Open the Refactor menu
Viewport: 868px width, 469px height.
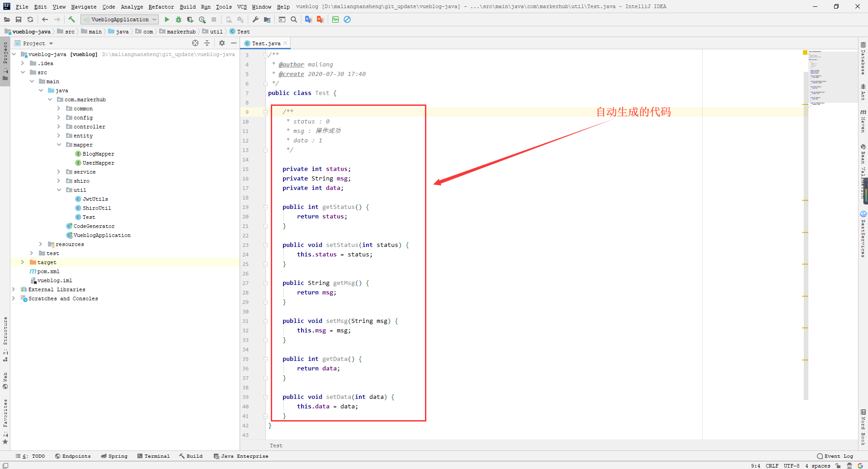[x=161, y=7]
